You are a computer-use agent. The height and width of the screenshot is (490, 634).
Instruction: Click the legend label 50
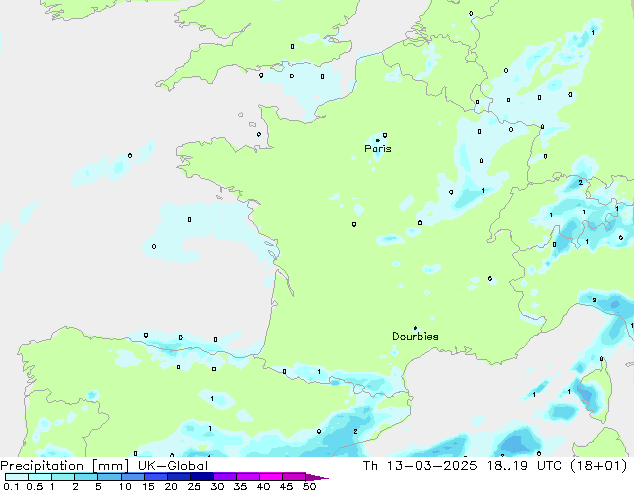(x=309, y=486)
